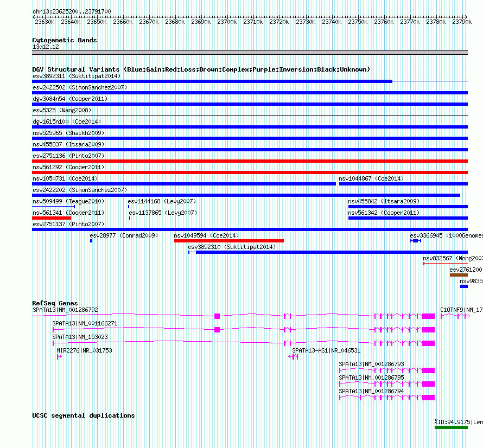Click esv3892310 (Suktitipat2014) variant label
Viewport: 483px width, 448px height.
(232, 247)
